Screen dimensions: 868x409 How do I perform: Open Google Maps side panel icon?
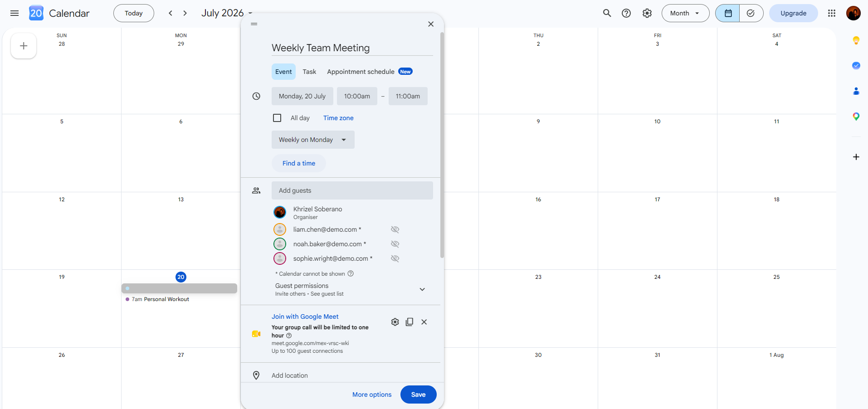point(856,117)
